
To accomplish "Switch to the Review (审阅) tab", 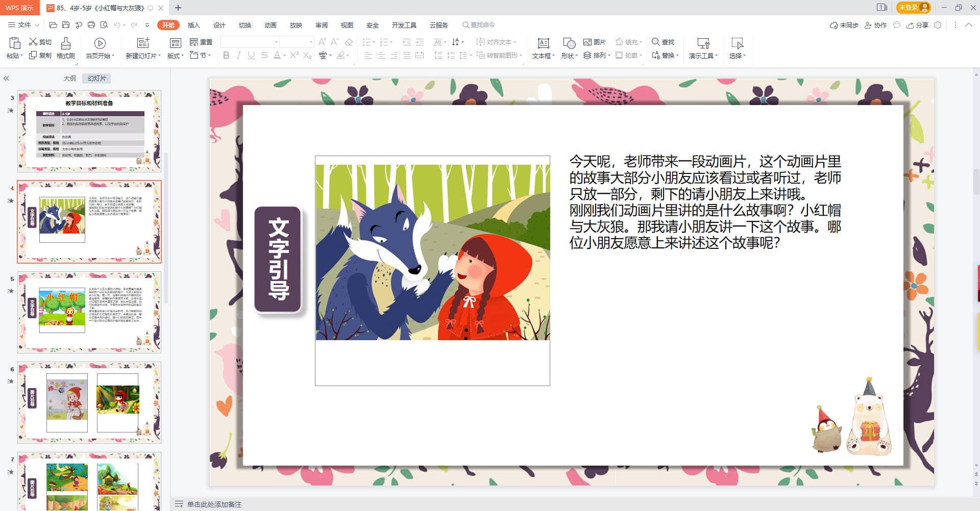I will [322, 25].
